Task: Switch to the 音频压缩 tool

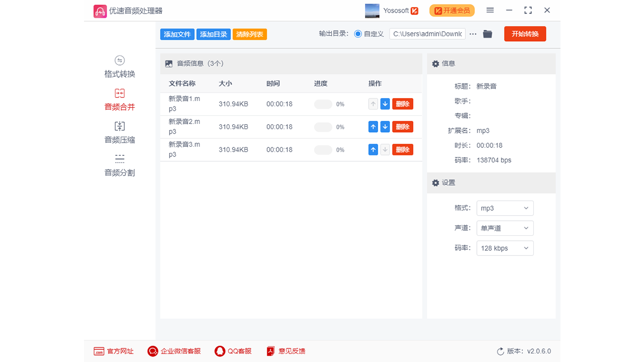Action: pyautogui.click(x=119, y=132)
